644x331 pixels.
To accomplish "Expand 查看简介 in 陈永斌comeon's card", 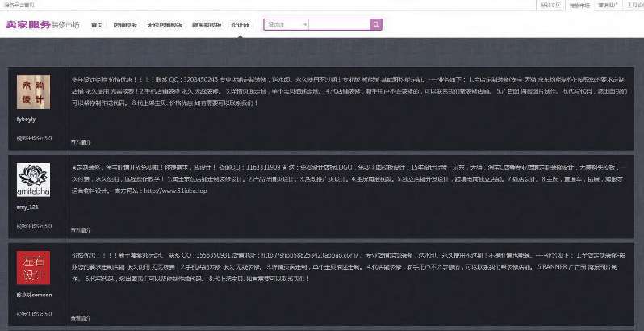I will coord(81,317).
